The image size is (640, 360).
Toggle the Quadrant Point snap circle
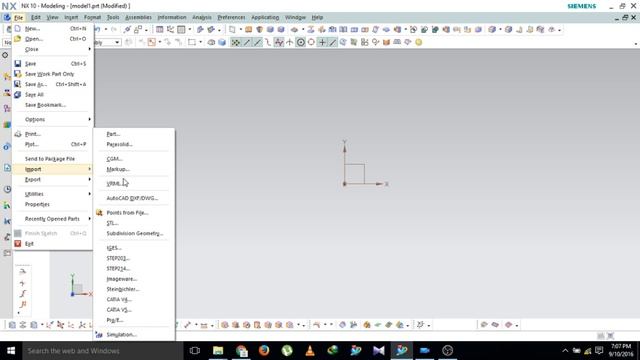pos(311,42)
